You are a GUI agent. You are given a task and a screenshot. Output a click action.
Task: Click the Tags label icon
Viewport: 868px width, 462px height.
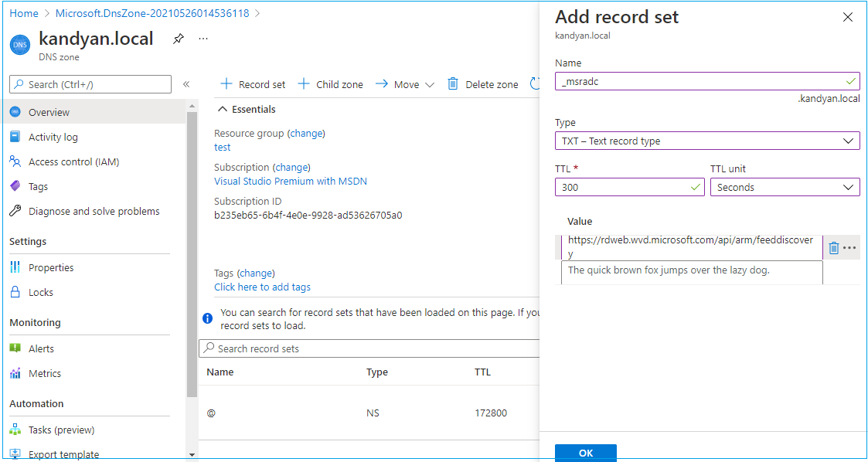15,186
